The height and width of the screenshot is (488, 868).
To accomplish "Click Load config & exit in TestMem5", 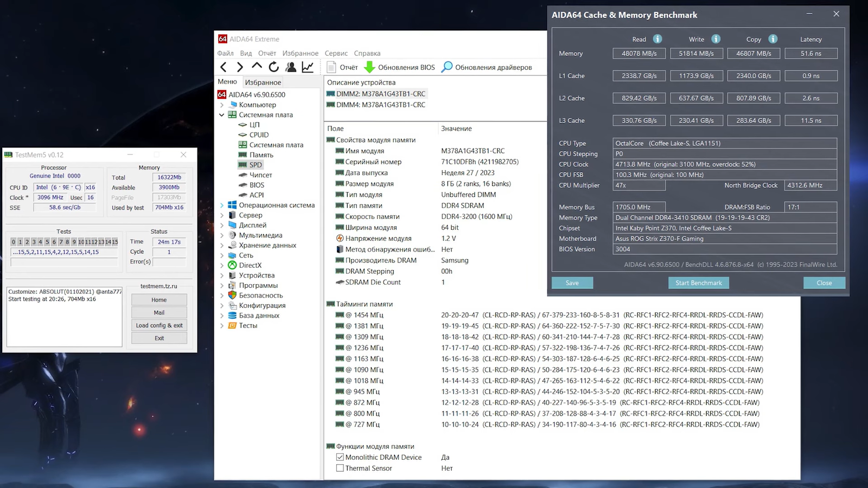I will [x=159, y=325].
